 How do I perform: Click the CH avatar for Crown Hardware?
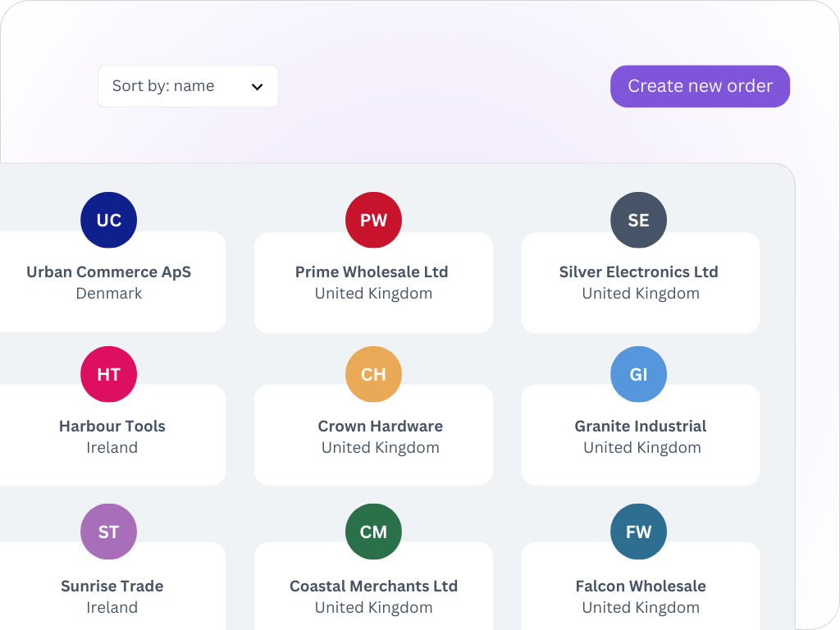coord(373,374)
